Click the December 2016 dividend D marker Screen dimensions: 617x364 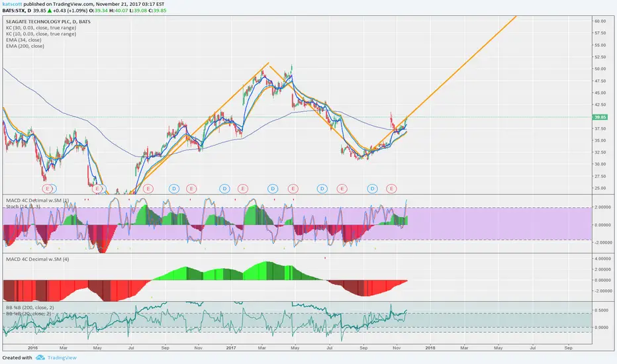(x=224, y=189)
